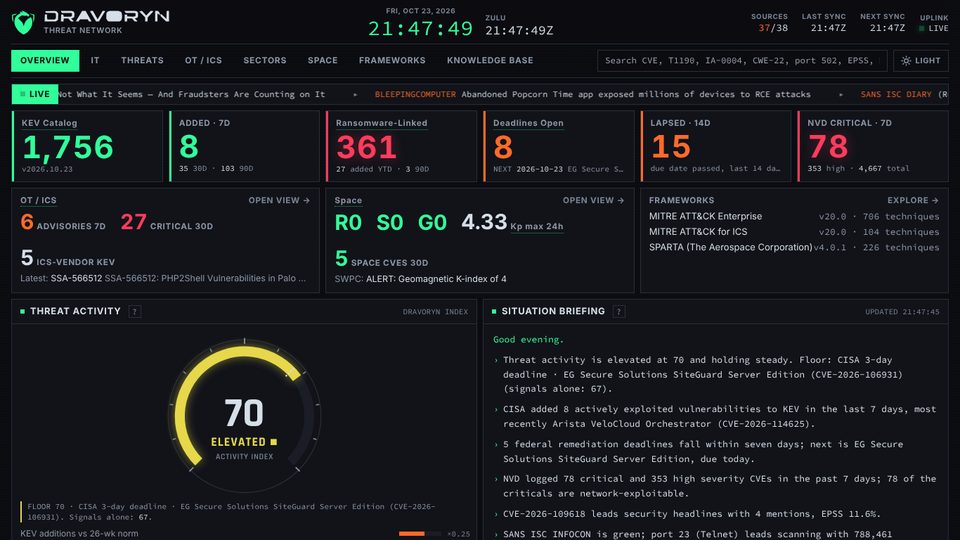Click the ZULU clock readout
This screenshot has height=540, width=960.
coord(519,26)
